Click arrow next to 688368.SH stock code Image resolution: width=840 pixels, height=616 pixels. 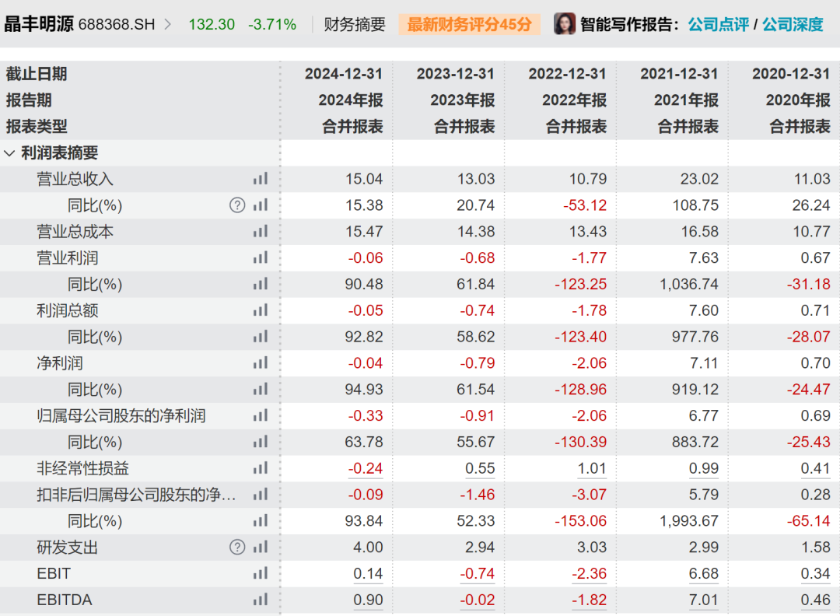coord(167,25)
